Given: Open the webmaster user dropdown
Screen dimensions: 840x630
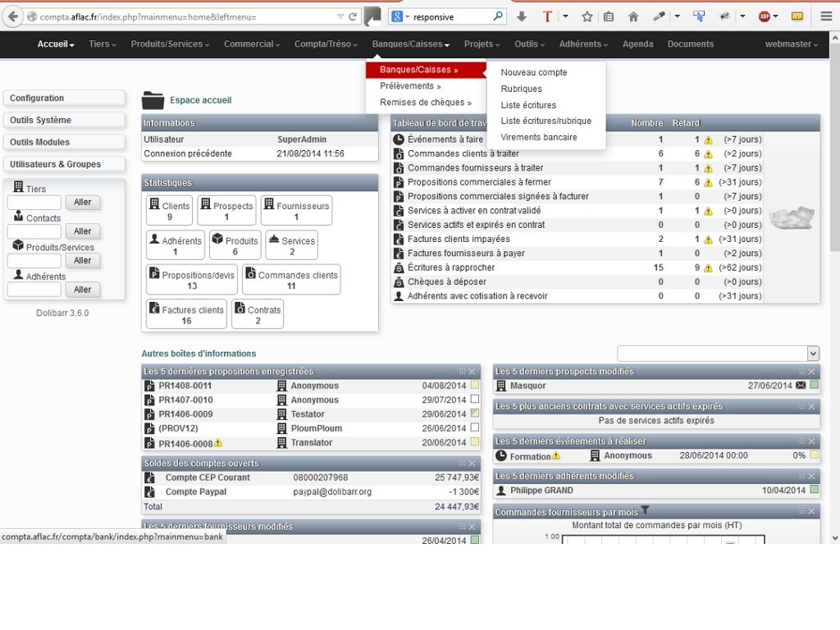Looking at the screenshot, I should 792,44.
